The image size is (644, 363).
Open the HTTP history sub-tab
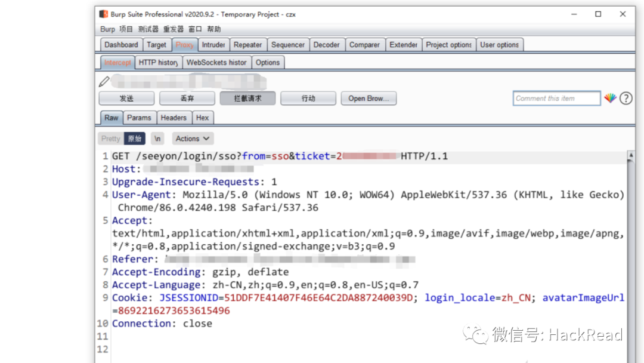(158, 63)
